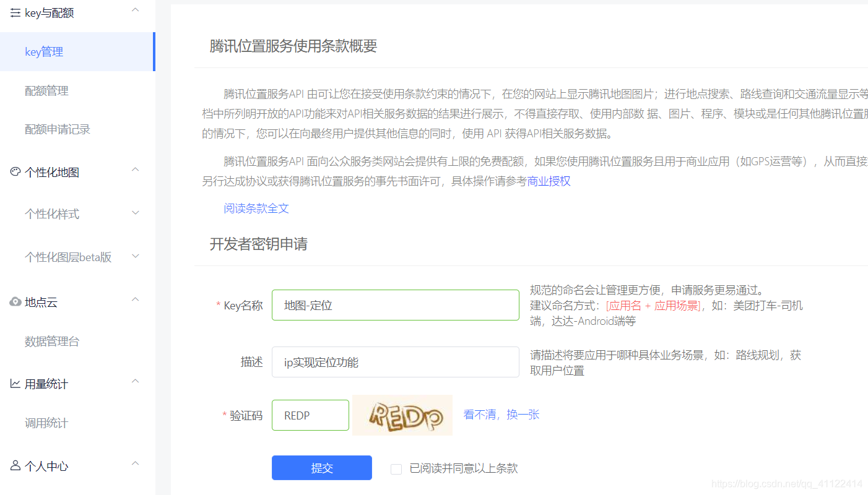This screenshot has height=495, width=868.
Task: Focus the 验证码 input field
Action: [310, 415]
